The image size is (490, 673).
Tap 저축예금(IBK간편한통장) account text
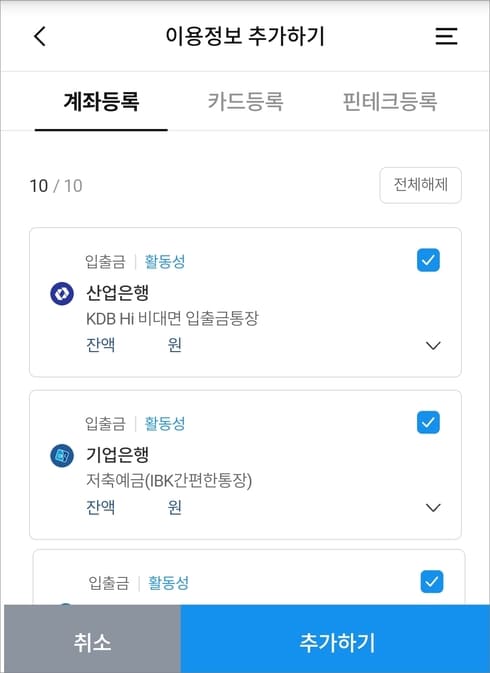tap(169, 480)
